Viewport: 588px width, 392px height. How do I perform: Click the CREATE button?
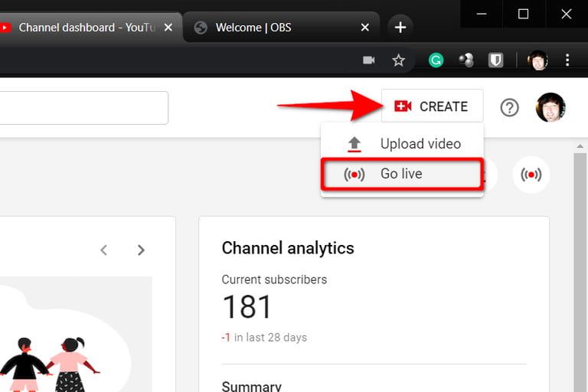coord(433,106)
